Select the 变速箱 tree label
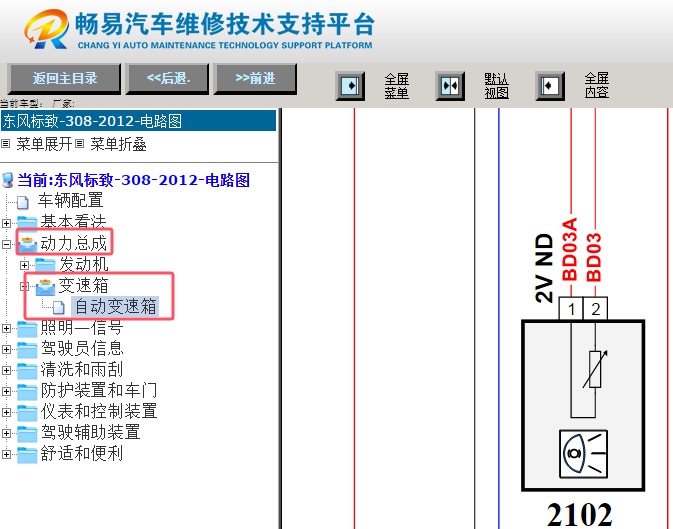The width and height of the screenshot is (673, 529). 83,286
